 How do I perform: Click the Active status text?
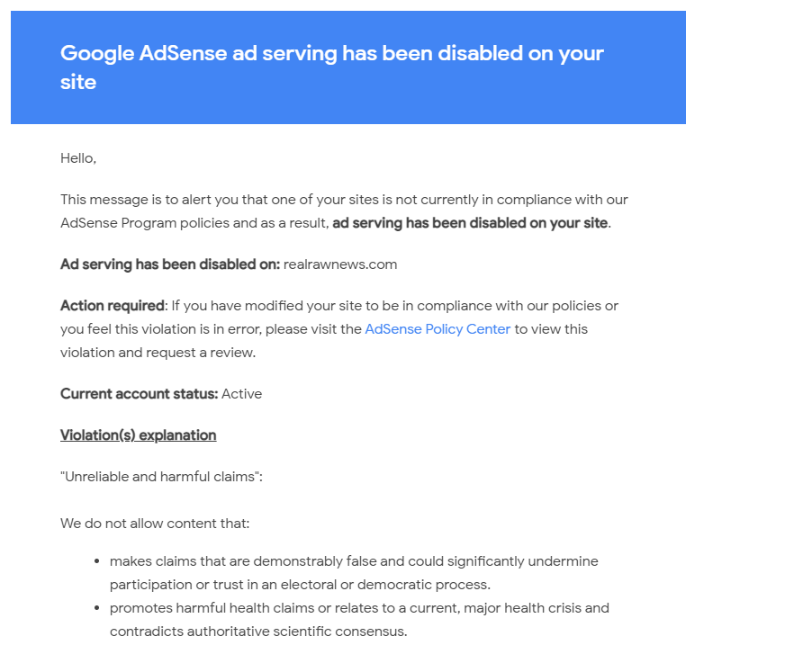(242, 394)
